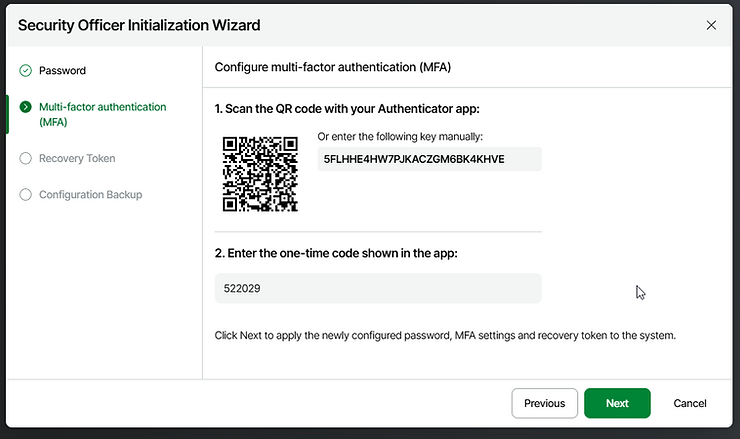This screenshot has height=439, width=740.
Task: Close the Security Officer Initialization Wizard
Action: pos(711,25)
